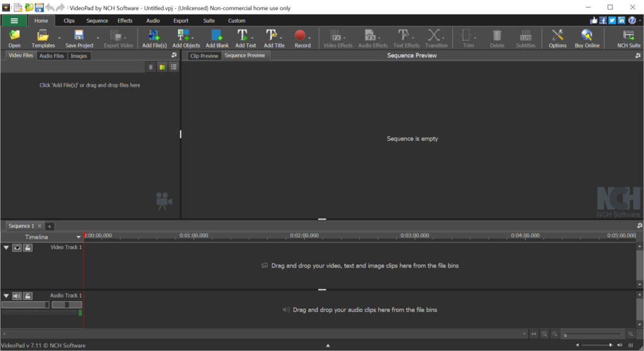
Task: Open a project with the Open icon
Action: 14,38
